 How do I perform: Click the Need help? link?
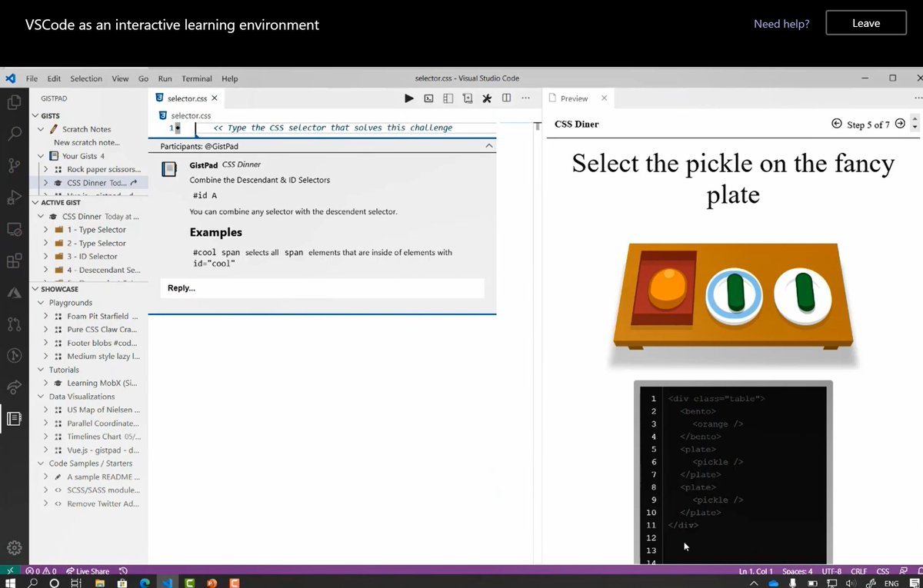tap(781, 24)
